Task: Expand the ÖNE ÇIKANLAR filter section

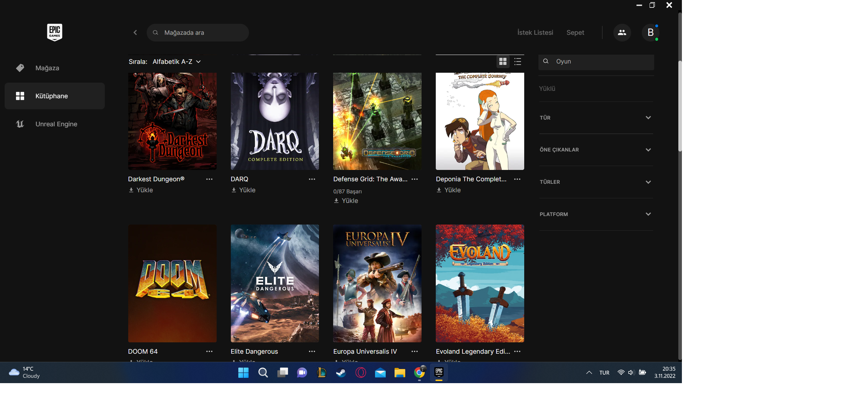Action: pos(596,150)
